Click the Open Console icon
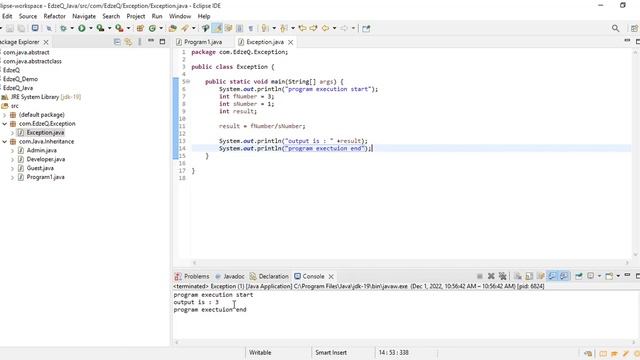Viewport: 640px width, 360px height. tap(609, 276)
